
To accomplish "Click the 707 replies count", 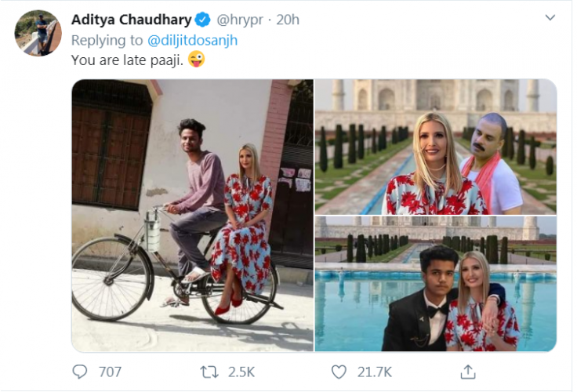I will tap(110, 372).
